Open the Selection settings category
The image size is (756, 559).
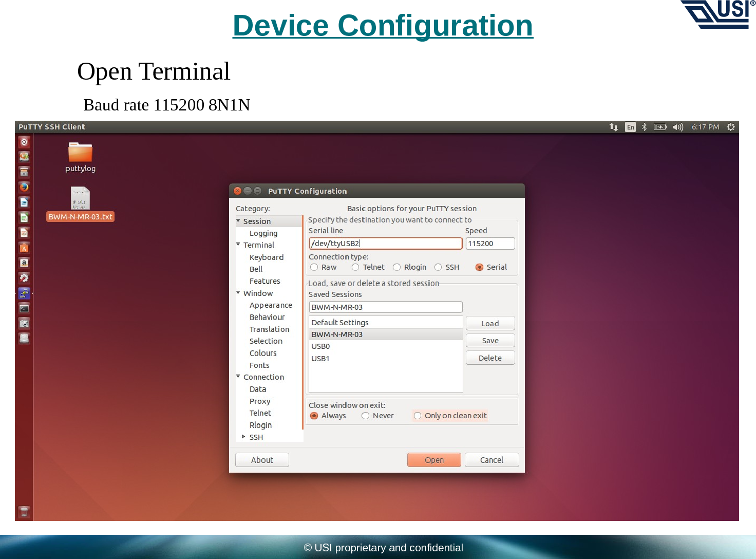[x=266, y=341]
